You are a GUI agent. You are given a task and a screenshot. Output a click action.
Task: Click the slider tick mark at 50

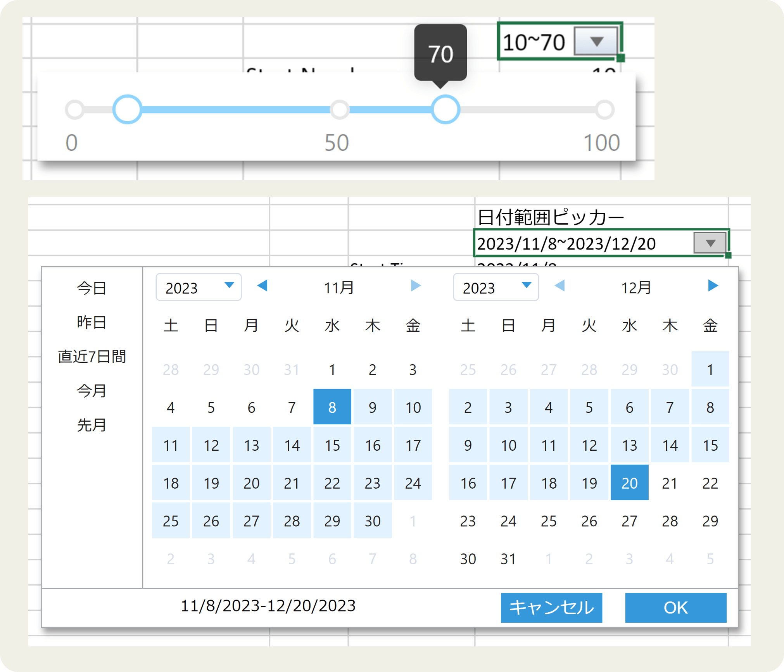coord(340,109)
